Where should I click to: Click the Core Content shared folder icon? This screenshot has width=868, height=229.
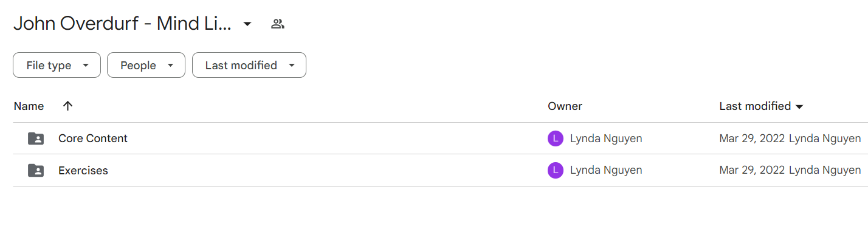(36, 138)
